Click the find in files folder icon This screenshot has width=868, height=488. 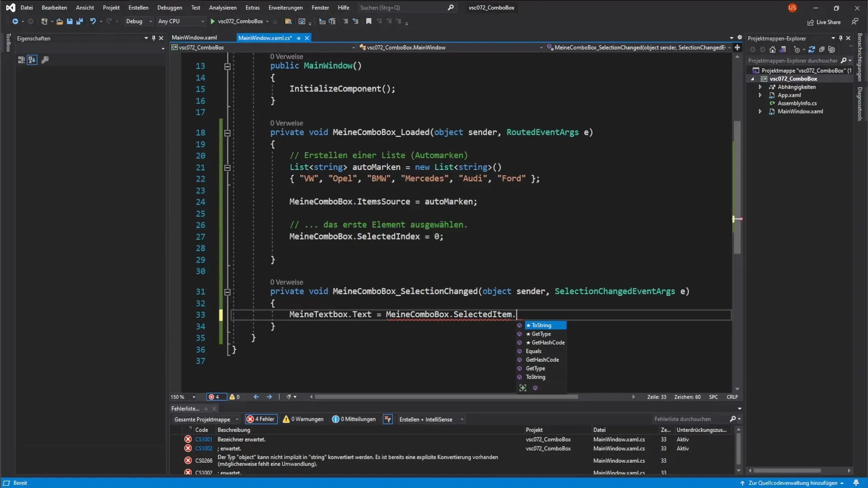(288, 21)
